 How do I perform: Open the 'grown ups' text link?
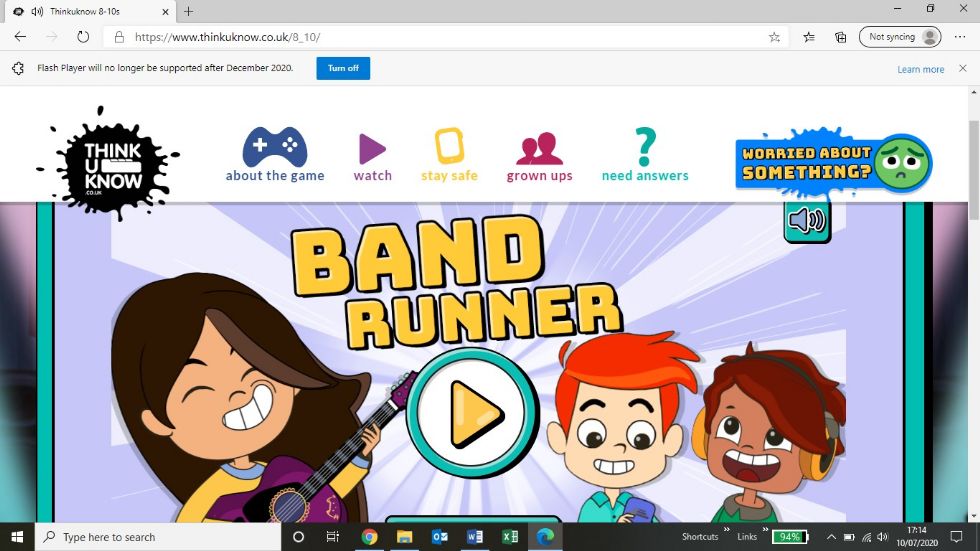[x=539, y=176]
